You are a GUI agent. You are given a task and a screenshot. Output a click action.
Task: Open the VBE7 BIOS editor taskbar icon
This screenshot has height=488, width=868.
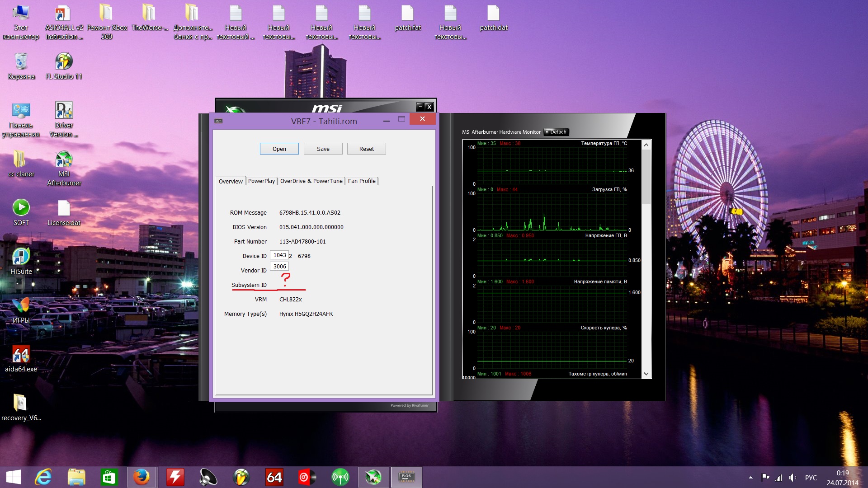click(406, 477)
